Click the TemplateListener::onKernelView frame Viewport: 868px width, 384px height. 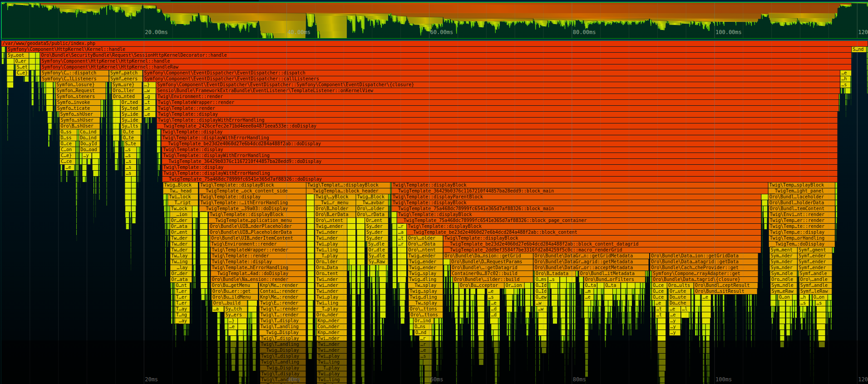point(498,91)
